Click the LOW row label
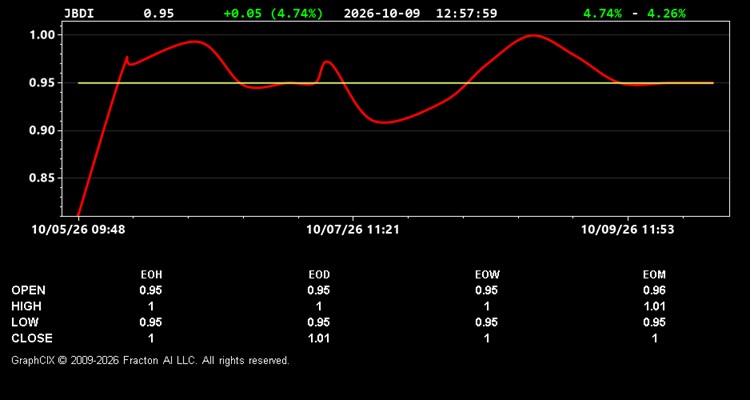The image size is (750, 400). coord(25,322)
